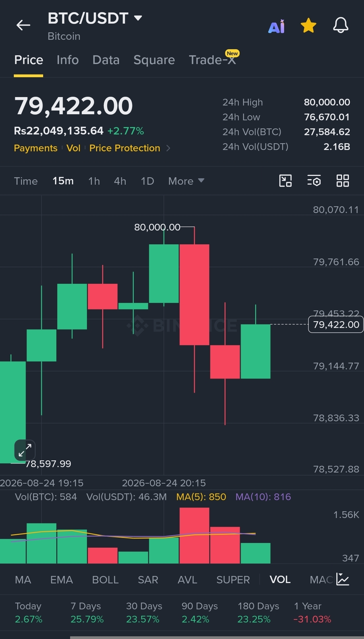Tap the tallest red volume bar
364x639 pixels.
click(194, 536)
